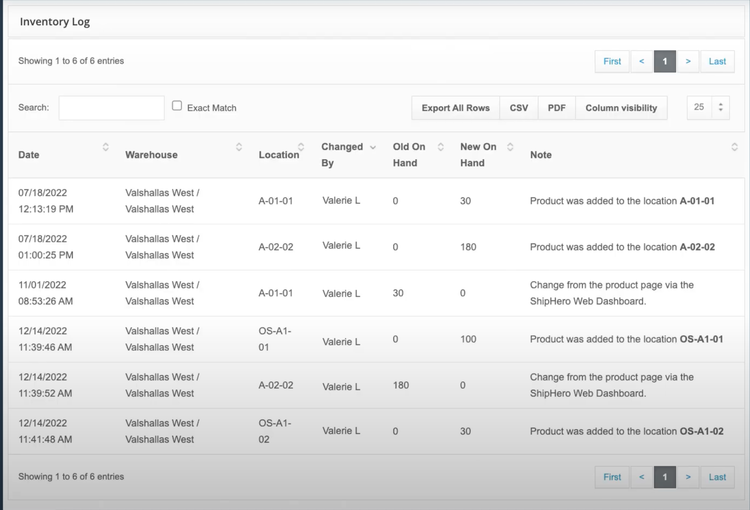Sort by New On Hand column

(x=510, y=147)
